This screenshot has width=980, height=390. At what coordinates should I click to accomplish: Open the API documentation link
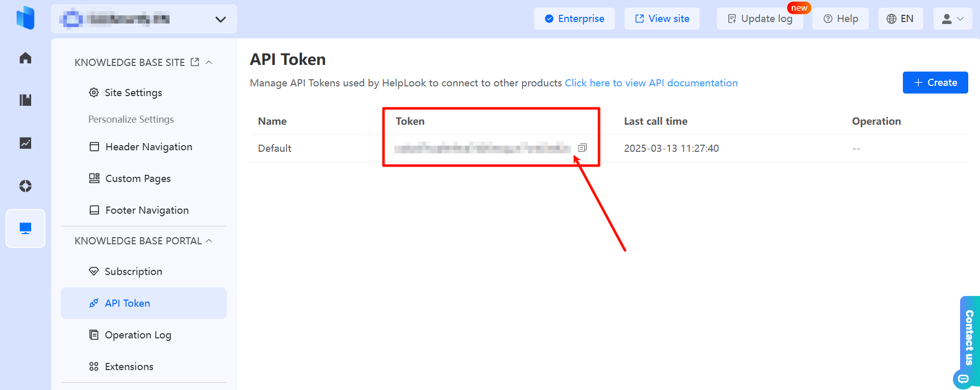pos(651,83)
